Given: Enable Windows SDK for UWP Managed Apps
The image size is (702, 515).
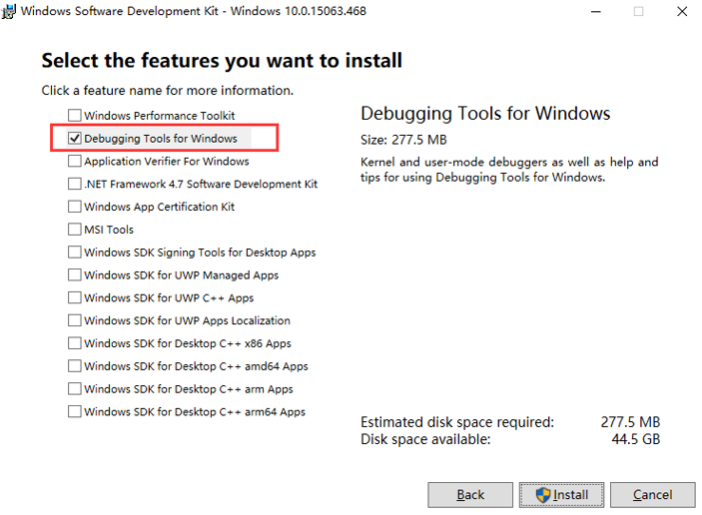Looking at the screenshot, I should coord(75,275).
